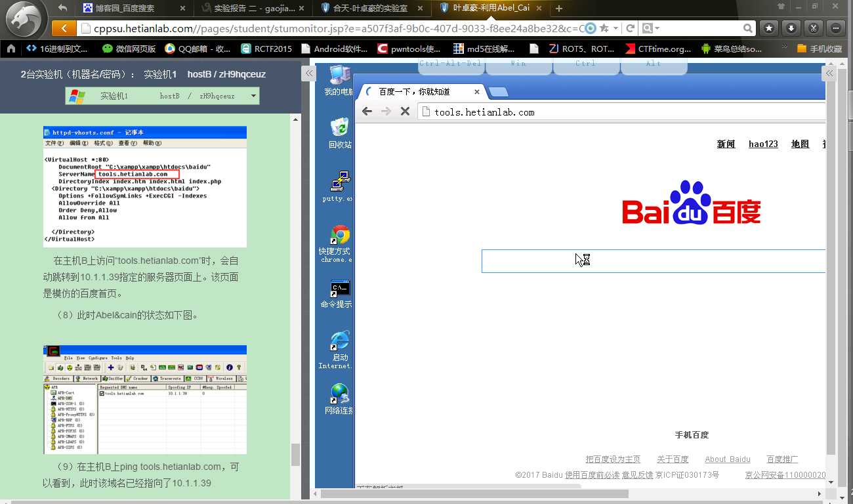Click the About Baidu link
This screenshot has width=853, height=504.
(728, 459)
